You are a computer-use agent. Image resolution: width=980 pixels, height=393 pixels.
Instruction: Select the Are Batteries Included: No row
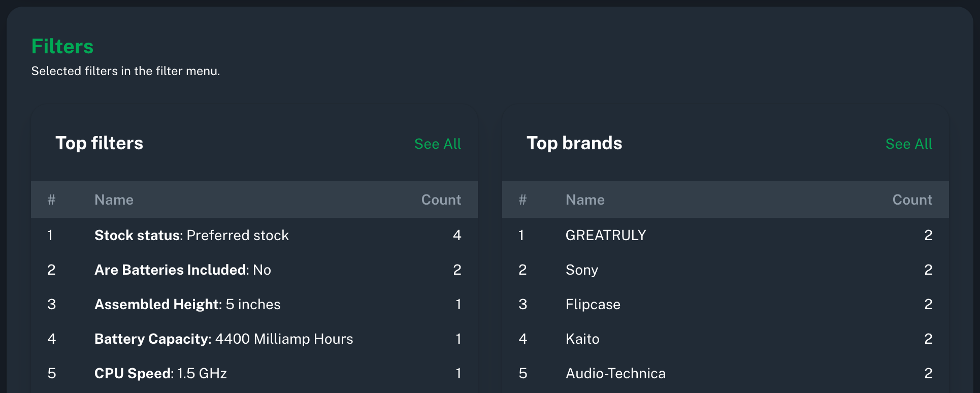pyautogui.click(x=183, y=270)
